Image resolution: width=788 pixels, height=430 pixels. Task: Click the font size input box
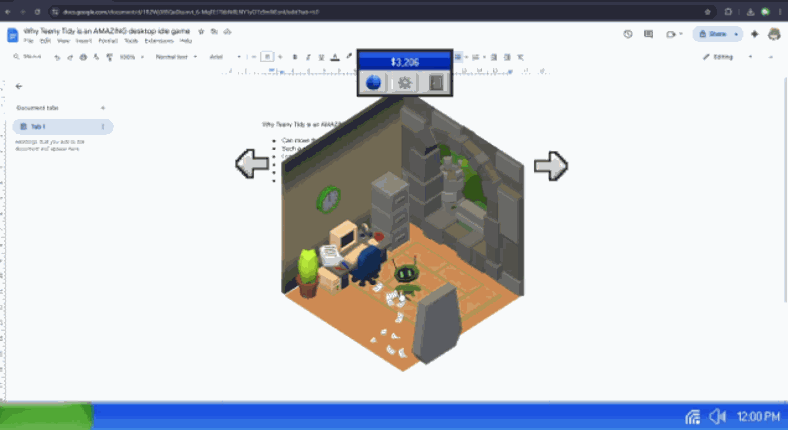(x=267, y=57)
